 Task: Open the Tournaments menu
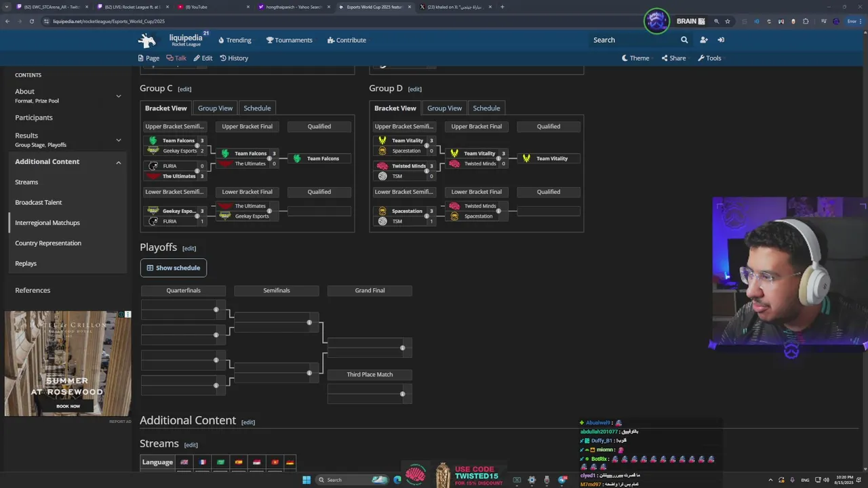coord(290,40)
